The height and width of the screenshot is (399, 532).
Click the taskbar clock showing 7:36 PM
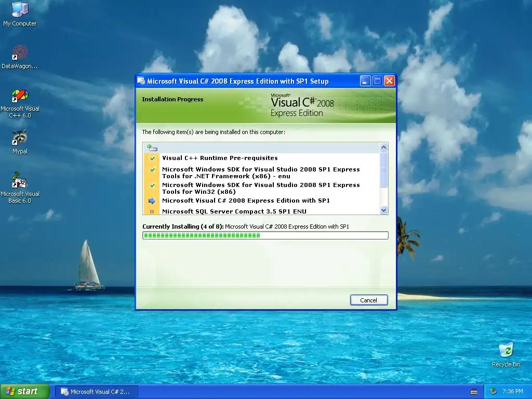[512, 392]
